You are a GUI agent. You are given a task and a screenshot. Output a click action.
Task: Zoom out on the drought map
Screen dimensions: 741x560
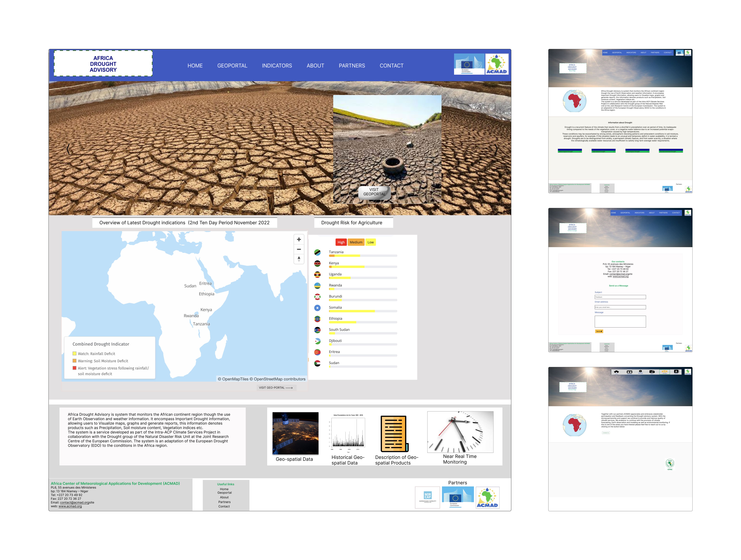click(299, 249)
